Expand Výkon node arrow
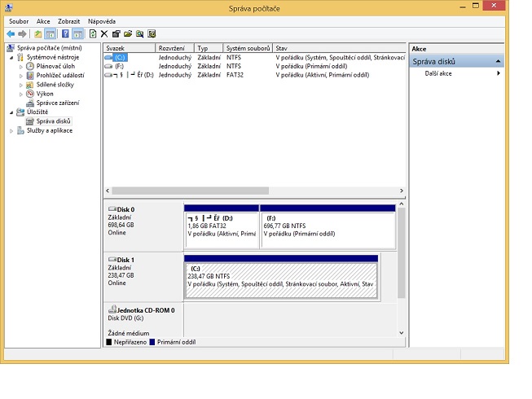Viewport: 532px width, 399px height. pyautogui.click(x=21, y=94)
